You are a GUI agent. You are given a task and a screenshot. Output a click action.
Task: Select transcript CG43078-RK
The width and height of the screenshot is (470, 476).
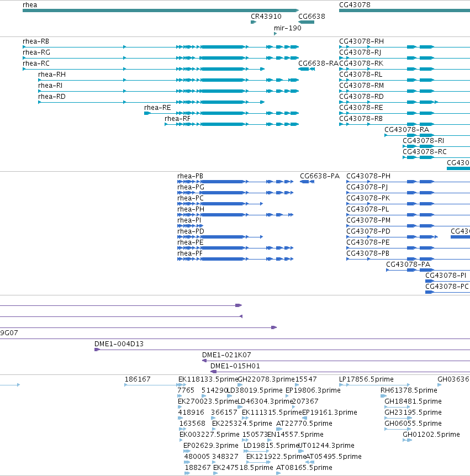(404, 69)
